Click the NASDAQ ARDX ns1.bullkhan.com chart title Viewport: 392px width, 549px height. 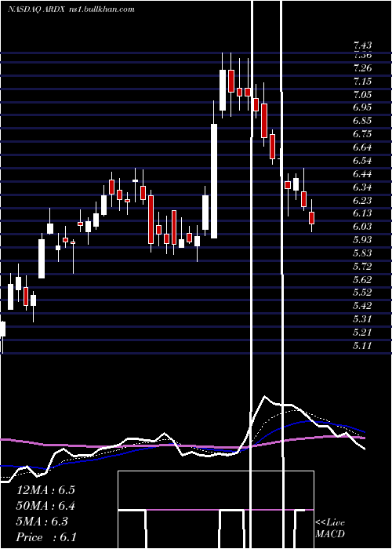coord(71,9)
